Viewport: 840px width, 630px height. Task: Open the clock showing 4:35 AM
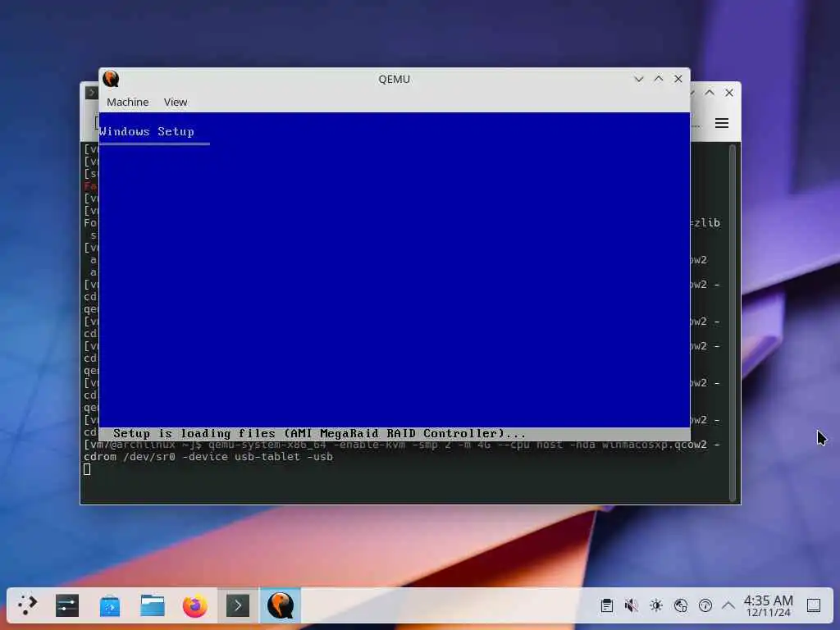[x=768, y=605]
